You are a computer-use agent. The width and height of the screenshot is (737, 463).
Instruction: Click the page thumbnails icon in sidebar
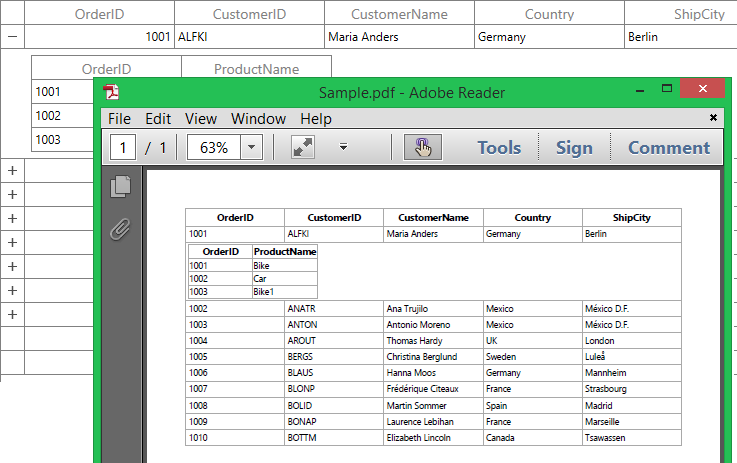pos(121,186)
